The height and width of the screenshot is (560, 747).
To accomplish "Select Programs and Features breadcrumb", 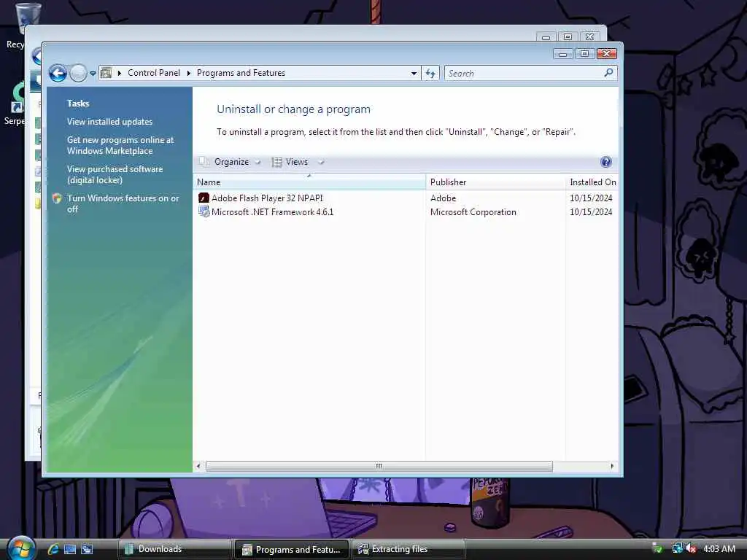I will 241,73.
